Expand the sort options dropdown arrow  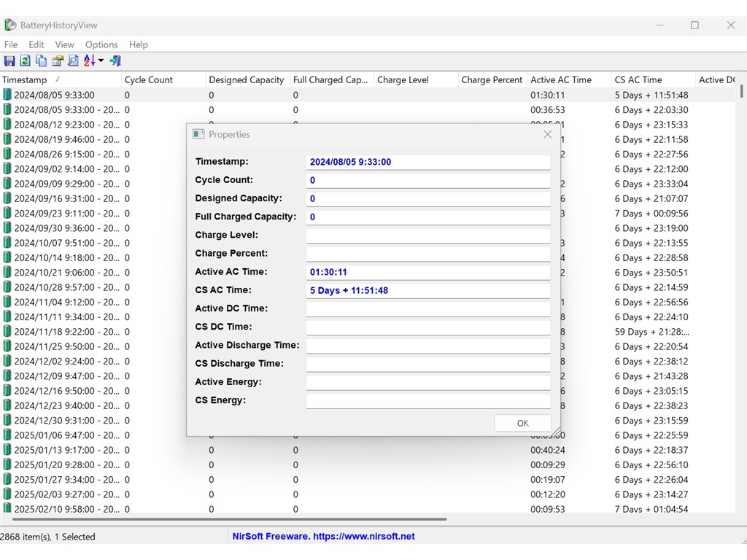coord(101,61)
